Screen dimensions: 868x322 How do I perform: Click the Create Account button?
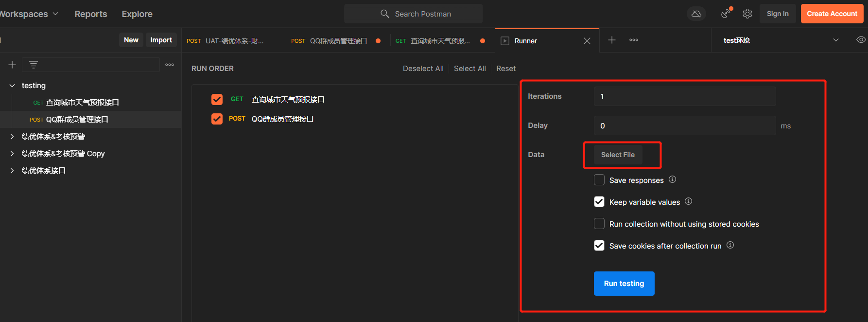click(x=832, y=14)
